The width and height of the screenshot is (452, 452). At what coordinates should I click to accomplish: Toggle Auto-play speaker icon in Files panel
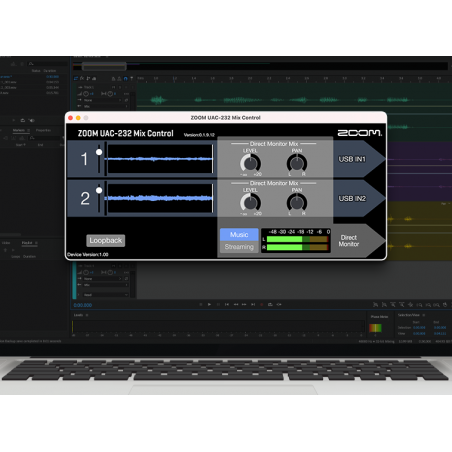pos(32,120)
